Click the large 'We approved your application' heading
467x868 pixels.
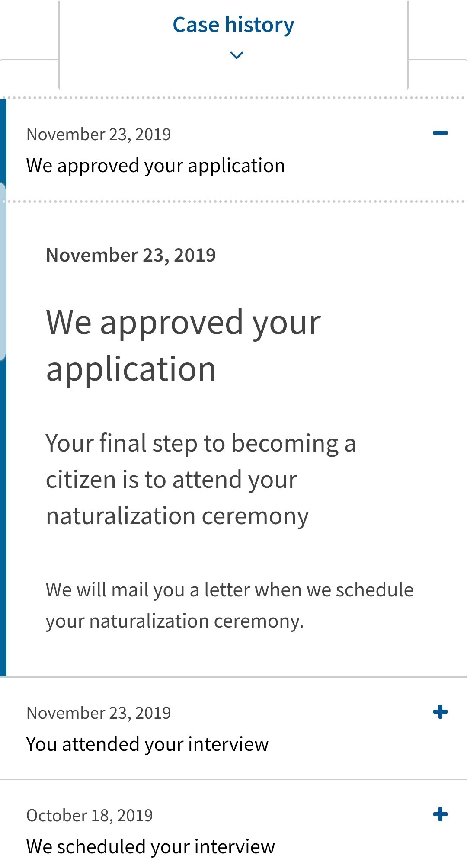(183, 345)
